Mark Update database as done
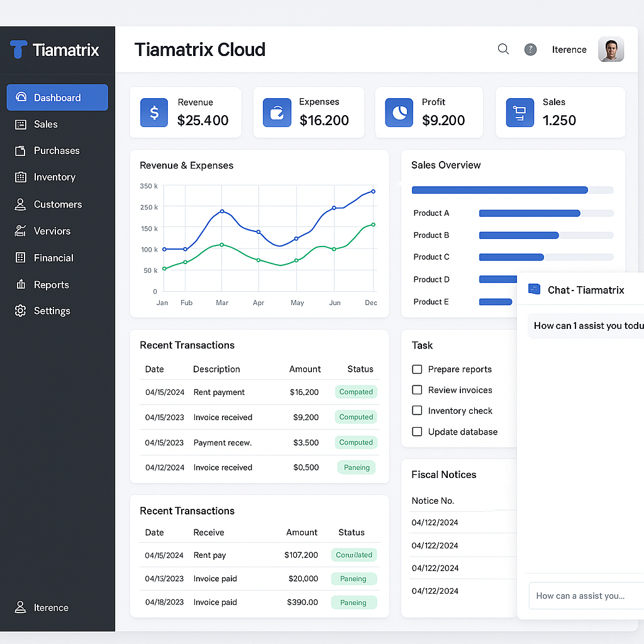This screenshot has width=644, height=644. point(417,431)
